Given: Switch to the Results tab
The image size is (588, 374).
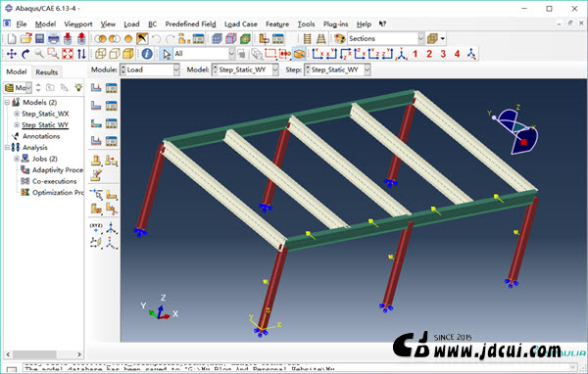Looking at the screenshot, I should point(47,71).
